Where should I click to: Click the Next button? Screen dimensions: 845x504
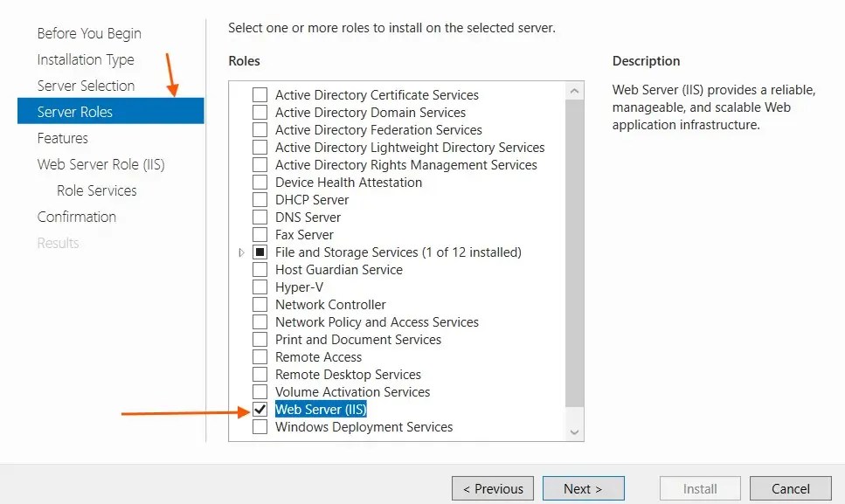click(583, 488)
